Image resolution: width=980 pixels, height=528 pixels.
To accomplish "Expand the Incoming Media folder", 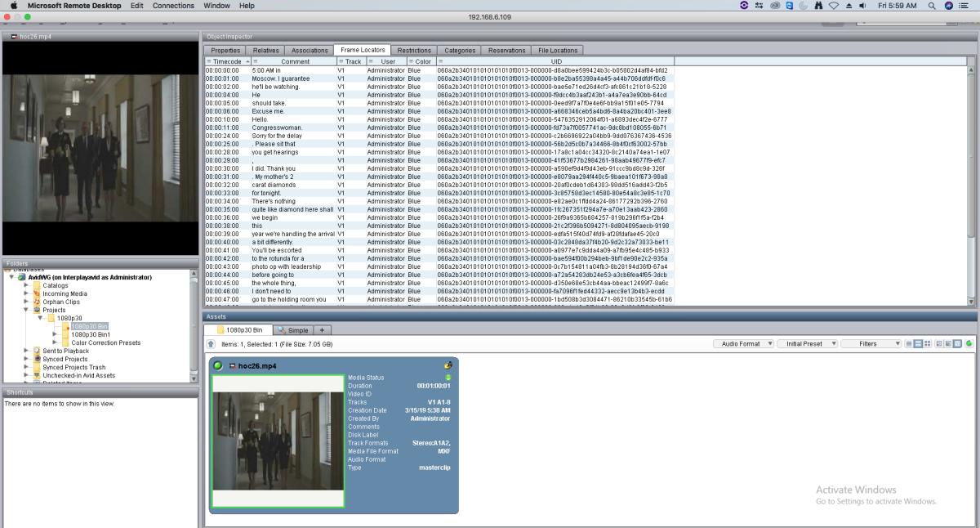I will pyautogui.click(x=27, y=293).
